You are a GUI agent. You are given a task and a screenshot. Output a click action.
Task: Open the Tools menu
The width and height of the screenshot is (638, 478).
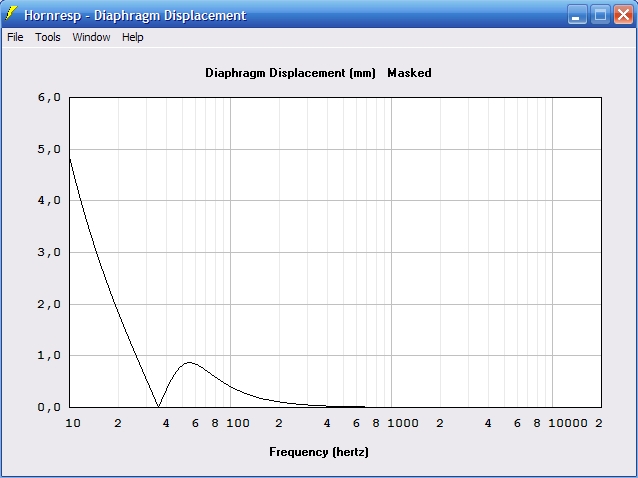(x=48, y=37)
